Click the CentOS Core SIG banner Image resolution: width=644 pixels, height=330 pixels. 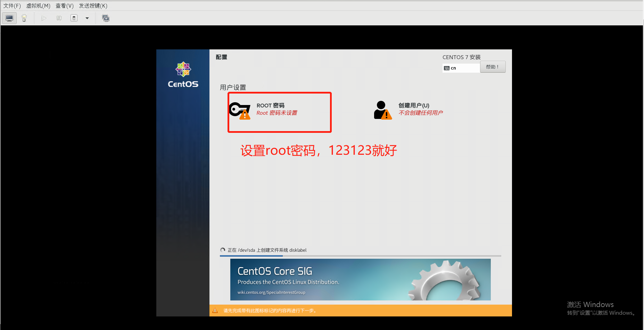click(360, 280)
